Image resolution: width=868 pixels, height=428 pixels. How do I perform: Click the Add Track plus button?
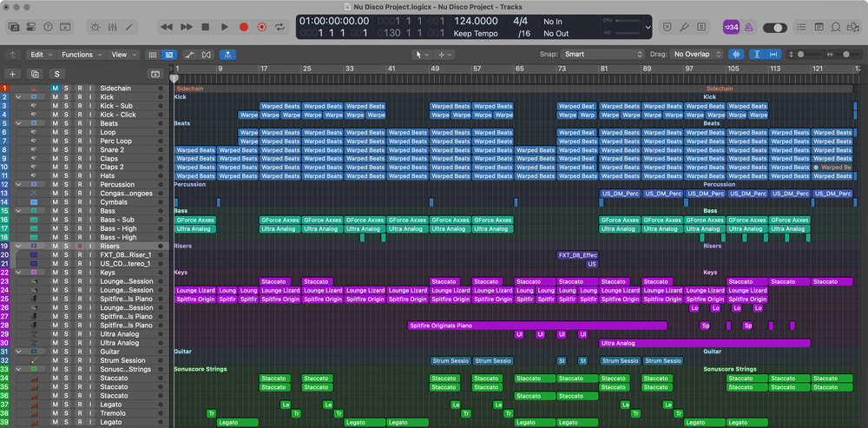coord(12,74)
